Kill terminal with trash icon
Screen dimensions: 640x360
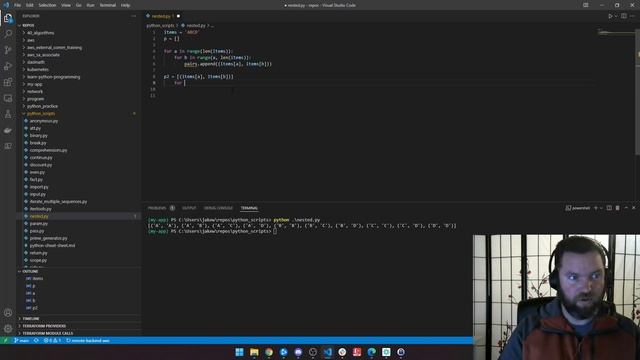pyautogui.click(x=618, y=208)
